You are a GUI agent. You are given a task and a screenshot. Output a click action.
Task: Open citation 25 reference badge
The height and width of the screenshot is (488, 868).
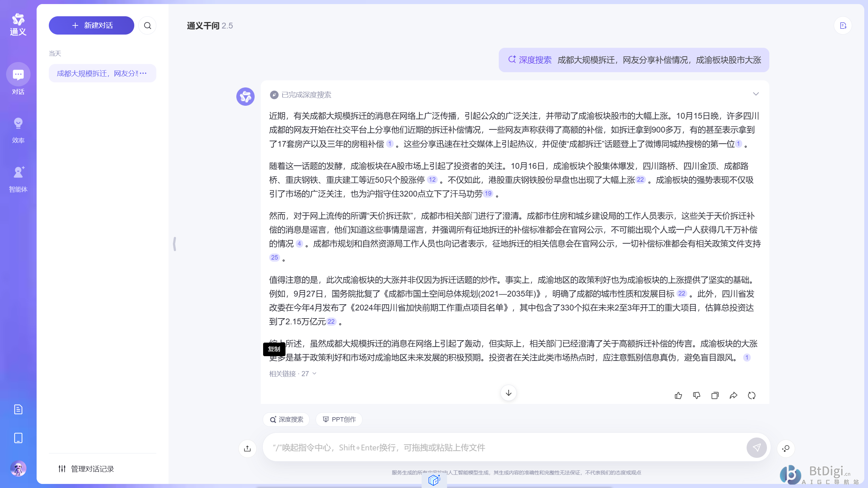click(x=275, y=258)
